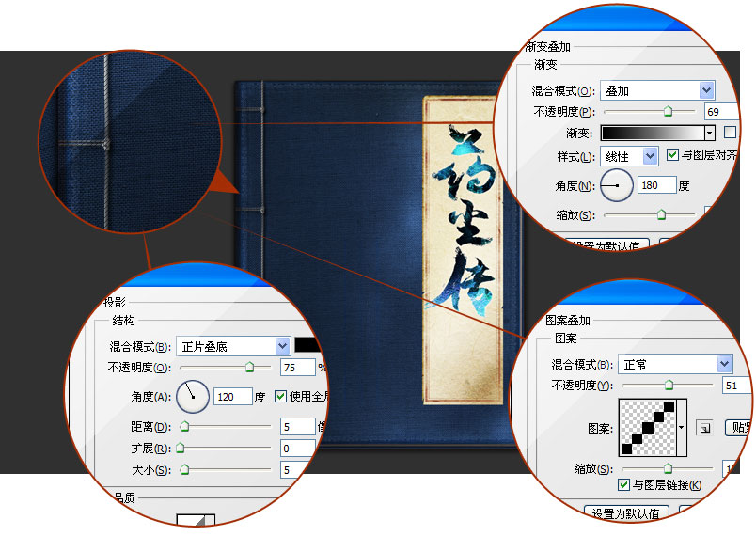Adjust 大小 size slider handle
Image resolution: width=756 pixels, height=536 pixels.
point(184,469)
